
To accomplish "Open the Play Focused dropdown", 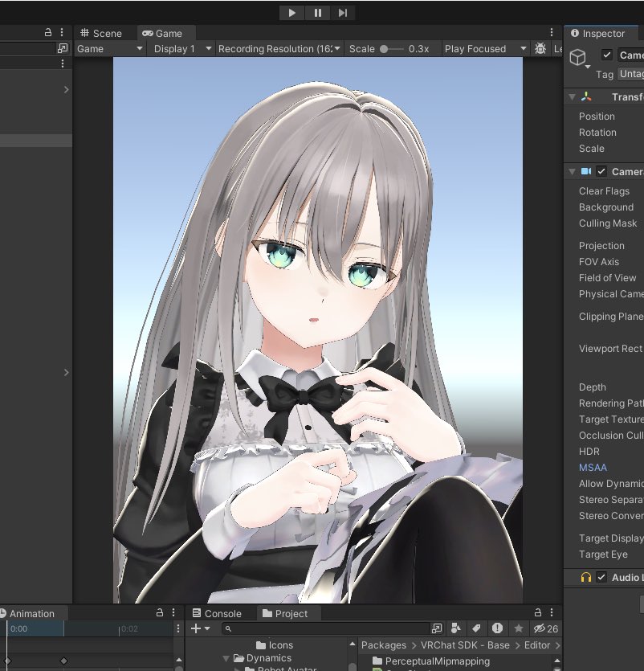I will 485,49.
